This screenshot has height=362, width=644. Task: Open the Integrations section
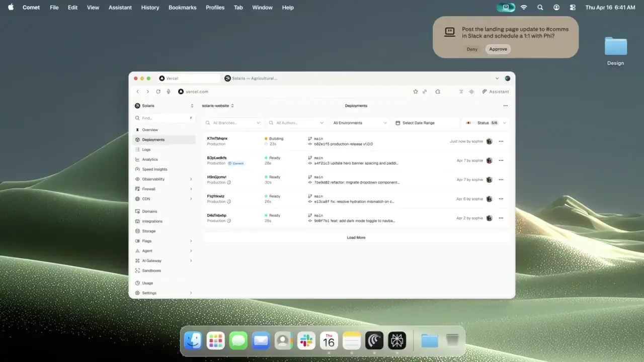(164, 221)
